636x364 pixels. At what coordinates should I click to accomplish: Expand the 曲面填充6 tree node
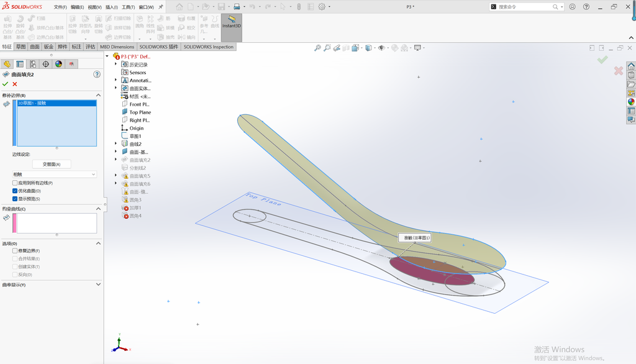[116, 183]
